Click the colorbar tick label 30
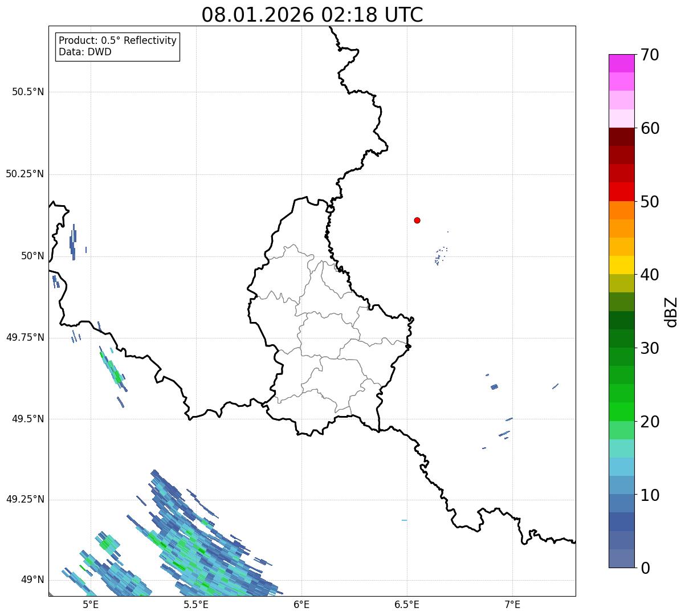Screen dimensions: 685x616 point(650,348)
